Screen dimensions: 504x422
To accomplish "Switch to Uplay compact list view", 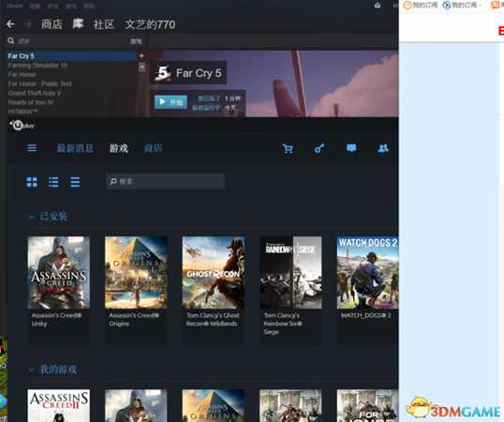I will coord(75,182).
